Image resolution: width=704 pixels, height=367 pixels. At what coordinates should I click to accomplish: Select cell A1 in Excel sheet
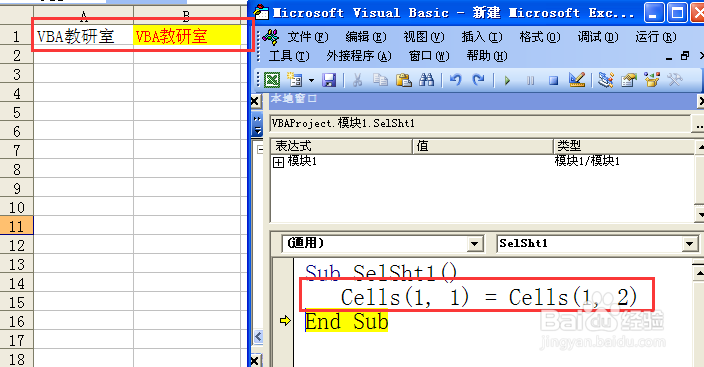tap(84, 36)
